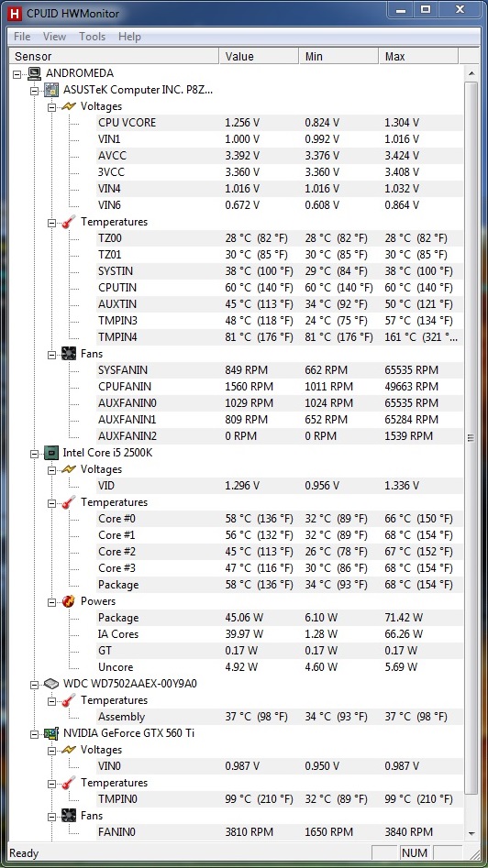Open the View menu
This screenshot has width=488, height=868.
point(54,37)
